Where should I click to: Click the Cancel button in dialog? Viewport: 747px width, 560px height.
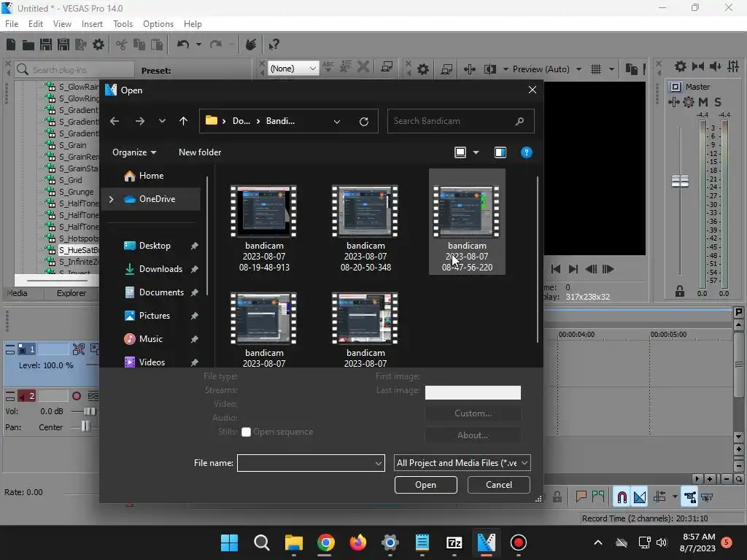pos(499,485)
